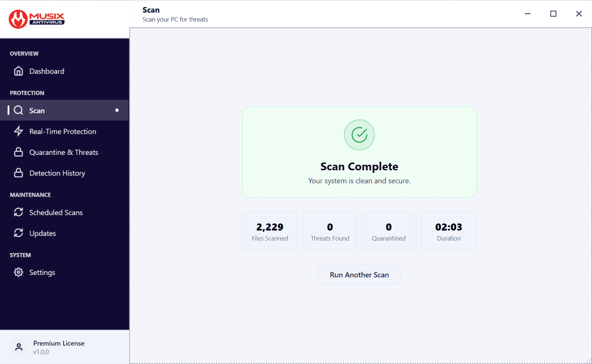Click the Quarantined count card
Screen dimensions: 592x364
[x=389, y=231]
